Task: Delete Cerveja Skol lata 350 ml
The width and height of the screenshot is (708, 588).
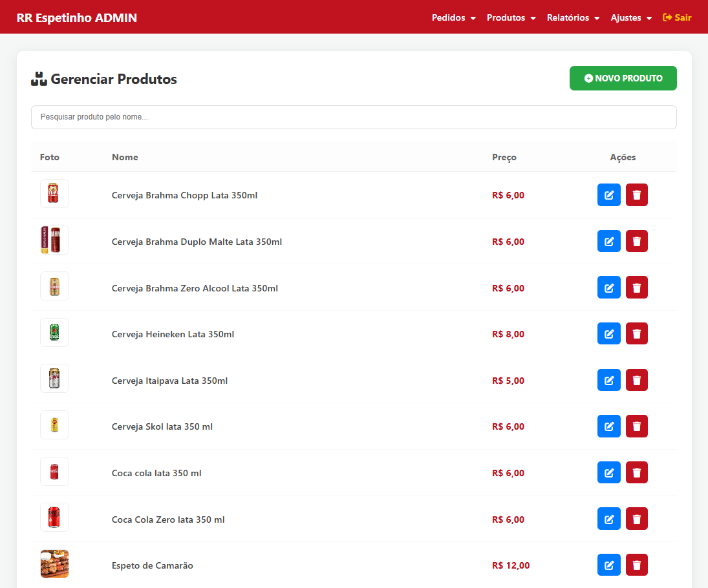Action: point(637,426)
